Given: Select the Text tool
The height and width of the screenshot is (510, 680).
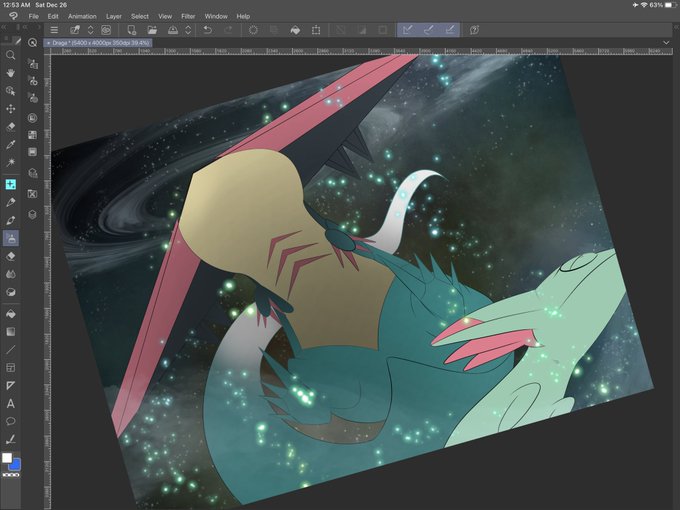Looking at the screenshot, I should point(10,404).
